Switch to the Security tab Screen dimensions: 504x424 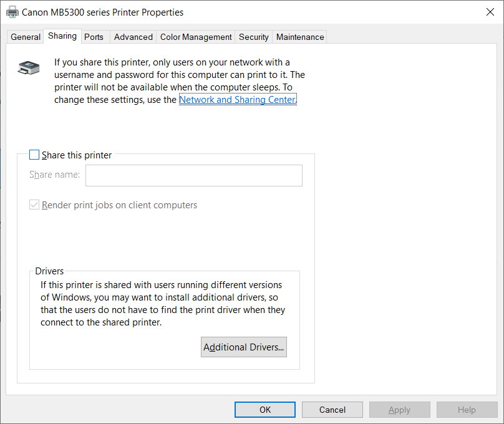254,37
